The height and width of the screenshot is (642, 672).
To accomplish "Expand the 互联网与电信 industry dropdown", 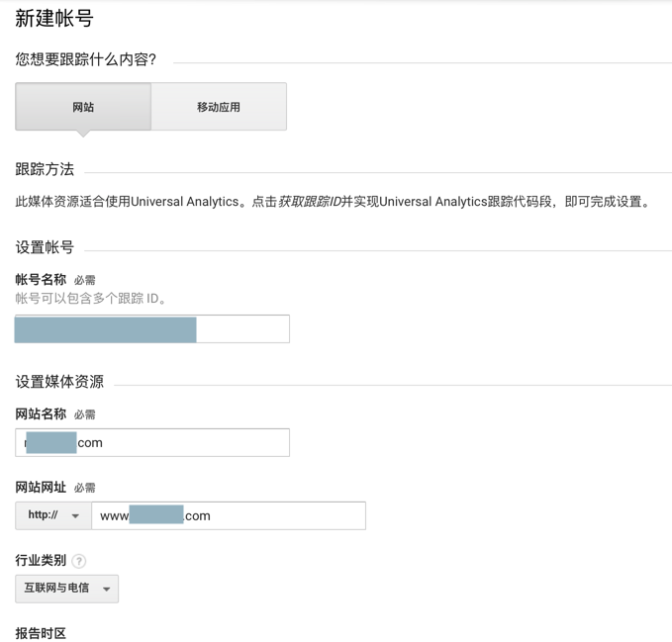I will [x=67, y=589].
